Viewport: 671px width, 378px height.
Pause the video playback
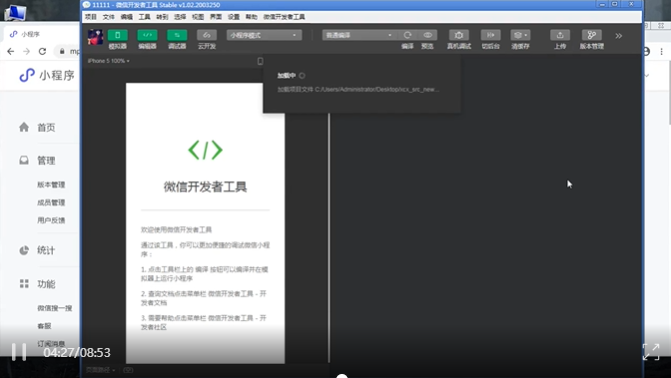click(x=19, y=352)
